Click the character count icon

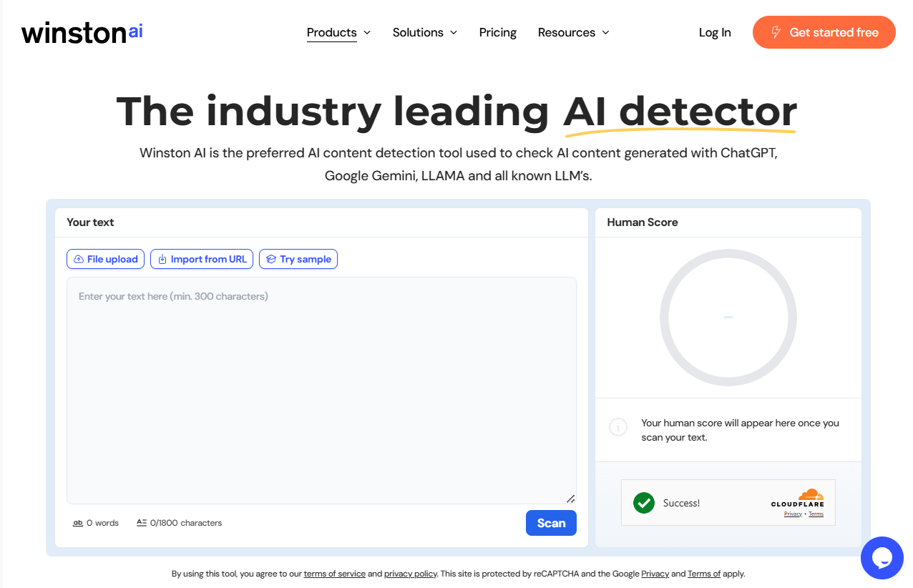(x=142, y=523)
